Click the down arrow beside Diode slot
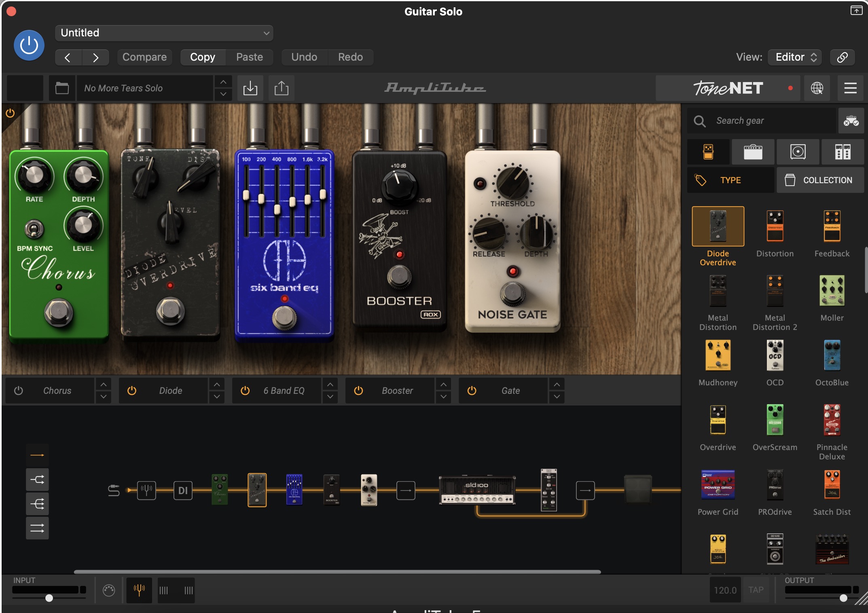 [217, 397]
